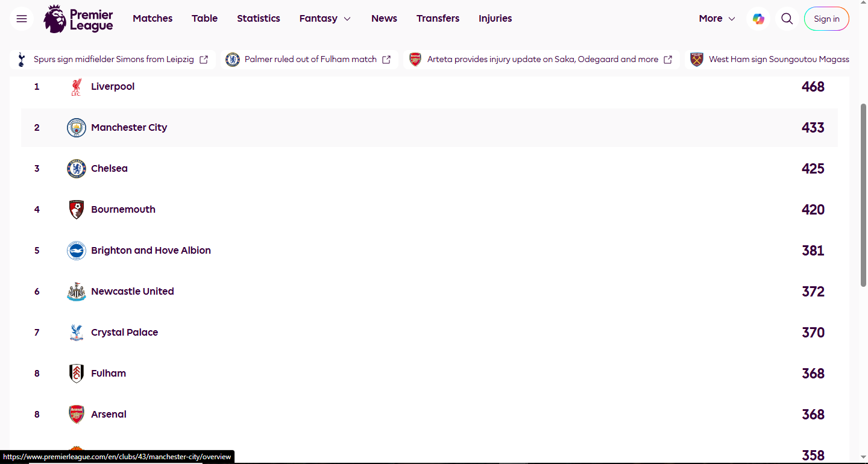Click the Tottenham crest in news ticker

click(22, 59)
